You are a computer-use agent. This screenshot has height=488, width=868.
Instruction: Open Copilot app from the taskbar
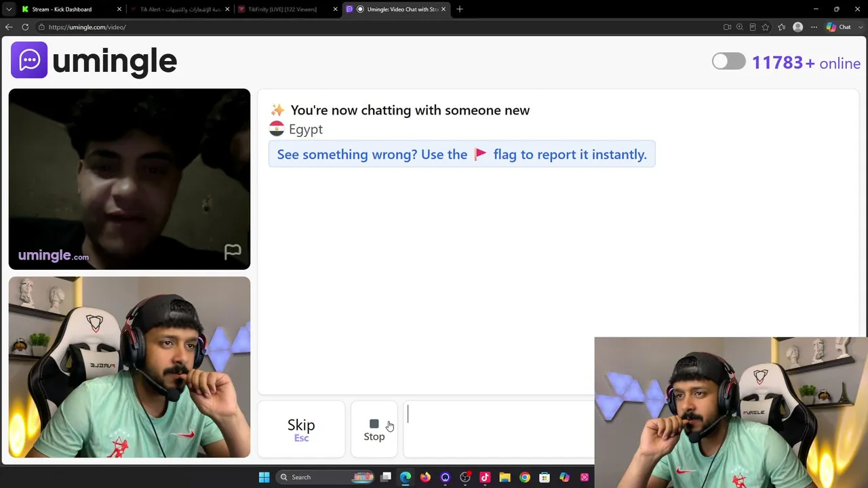(x=564, y=477)
